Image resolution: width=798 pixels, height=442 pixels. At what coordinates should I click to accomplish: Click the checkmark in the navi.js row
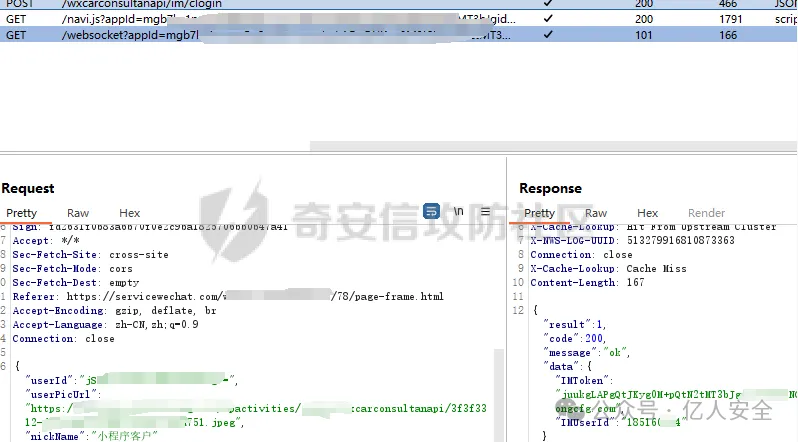coord(548,19)
